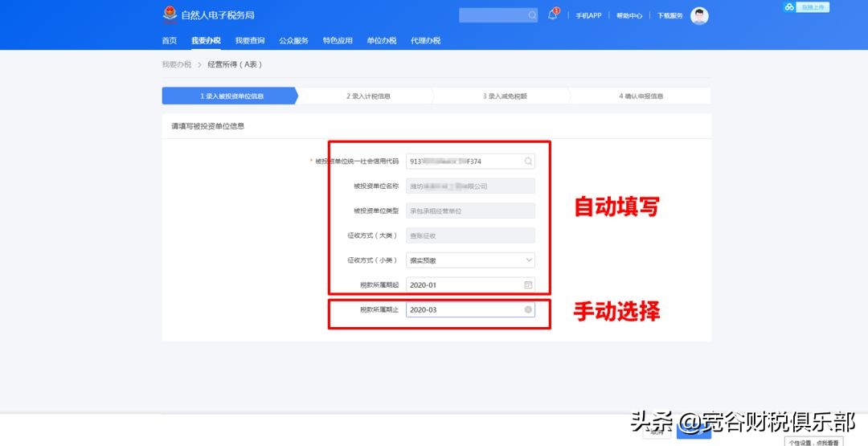
Task: Click the 被投资单位类型 field showing 承包承租经营单位
Action: point(470,211)
